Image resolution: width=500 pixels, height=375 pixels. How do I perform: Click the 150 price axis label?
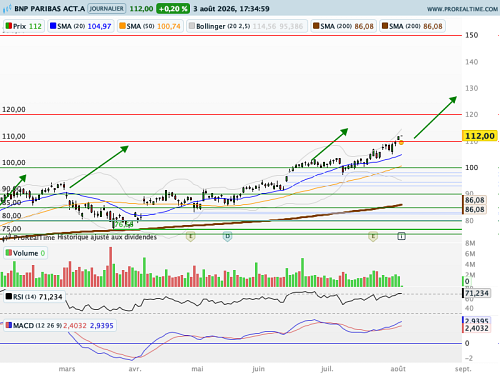pyautogui.click(x=472, y=35)
